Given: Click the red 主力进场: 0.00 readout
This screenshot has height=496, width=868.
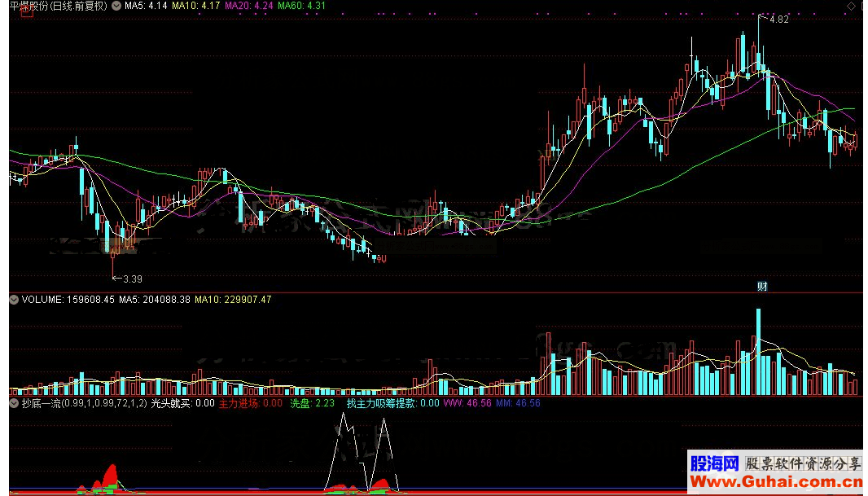Looking at the screenshot, I should point(250,403).
